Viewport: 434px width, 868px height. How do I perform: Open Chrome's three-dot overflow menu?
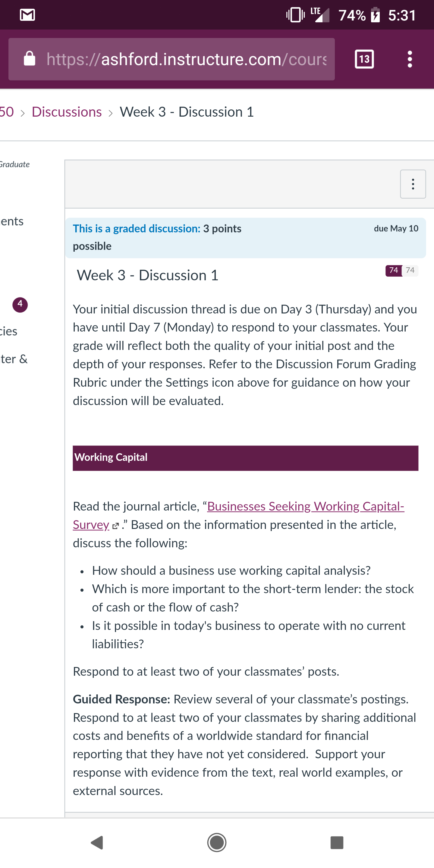410,59
